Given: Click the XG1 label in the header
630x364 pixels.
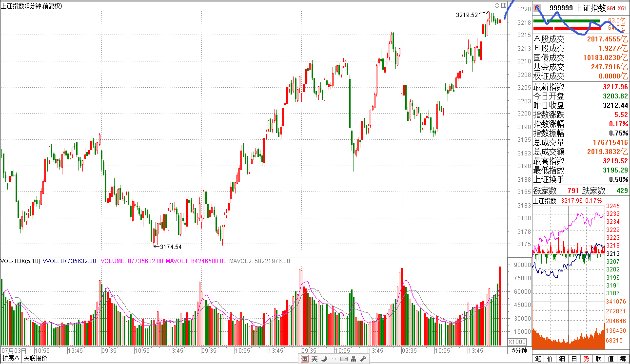Looking at the screenshot, I should point(622,8).
